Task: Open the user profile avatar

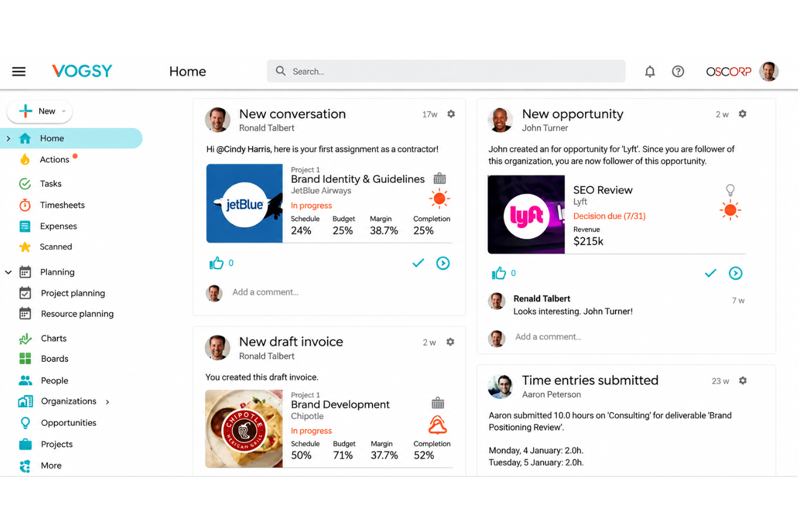Action: [x=769, y=71]
